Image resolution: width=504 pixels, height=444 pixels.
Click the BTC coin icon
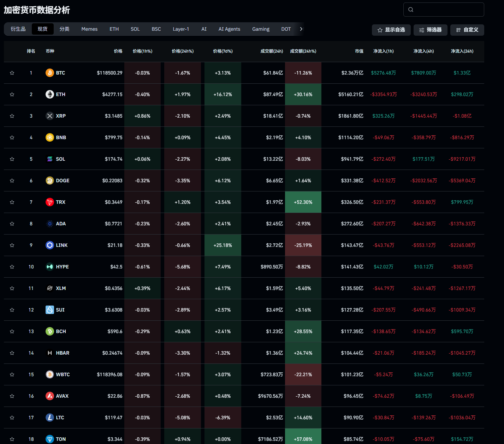(x=50, y=73)
